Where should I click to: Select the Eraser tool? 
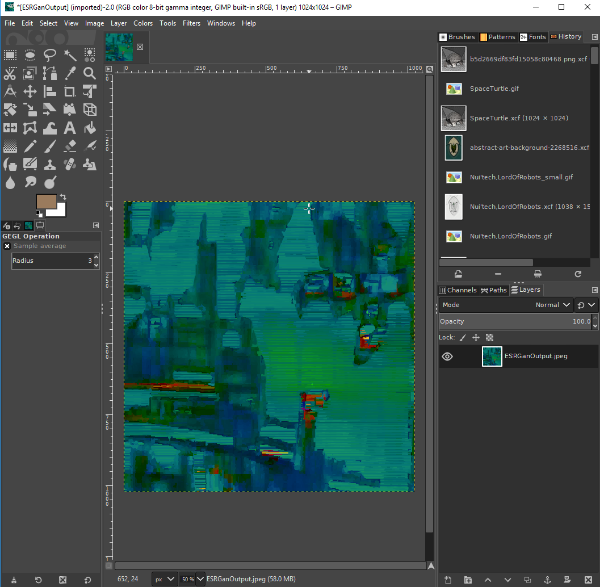[70, 145]
